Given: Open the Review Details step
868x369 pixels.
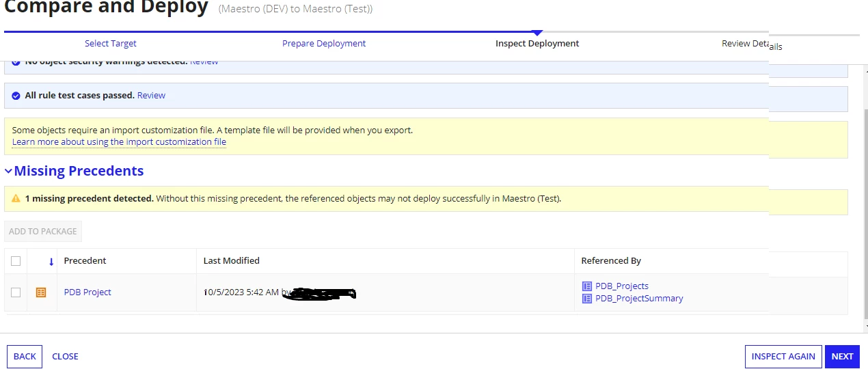Looking at the screenshot, I should 752,44.
